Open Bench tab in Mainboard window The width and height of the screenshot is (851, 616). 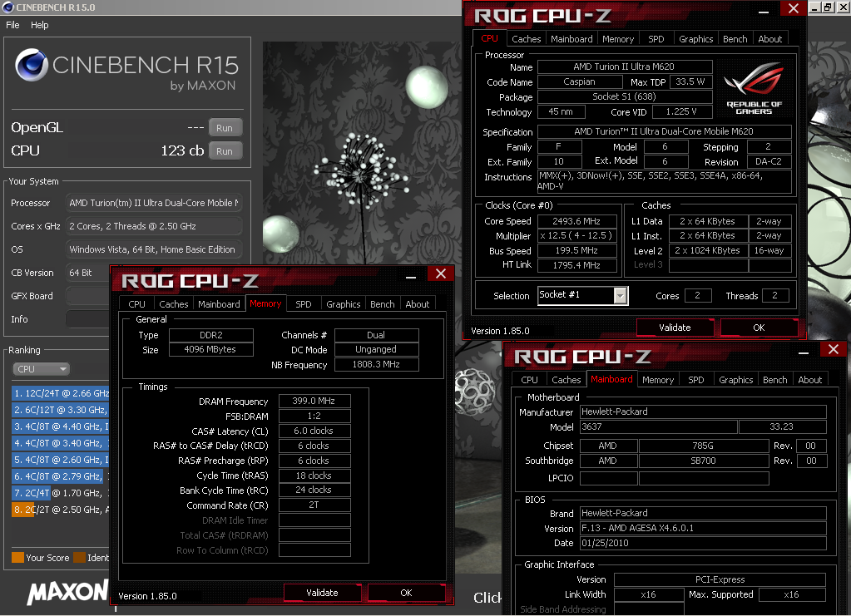pos(774,380)
